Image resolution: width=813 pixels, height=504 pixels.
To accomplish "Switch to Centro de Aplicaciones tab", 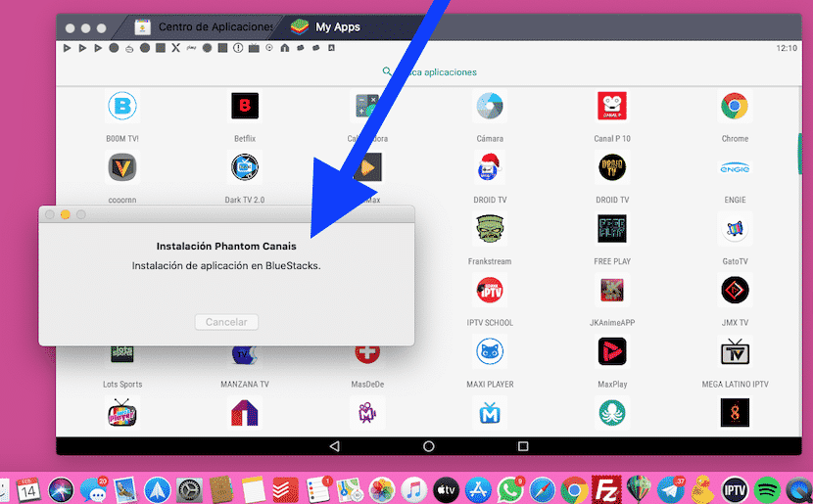I will pyautogui.click(x=202, y=27).
